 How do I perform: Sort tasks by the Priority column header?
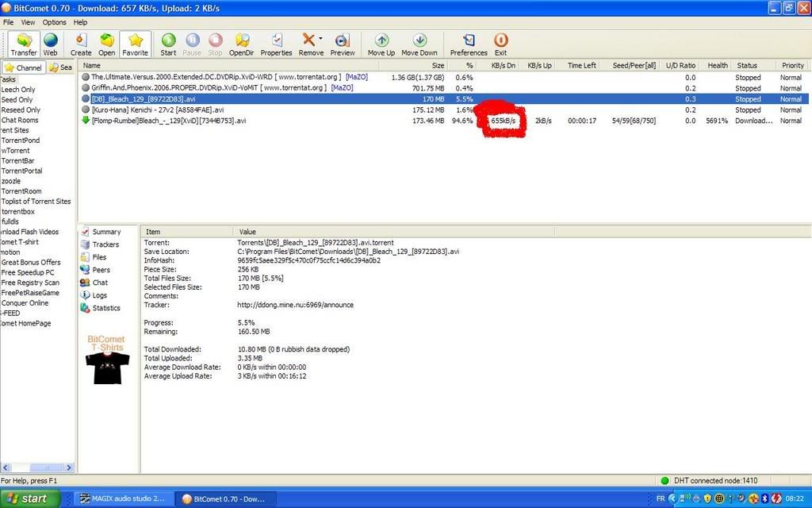(x=792, y=65)
